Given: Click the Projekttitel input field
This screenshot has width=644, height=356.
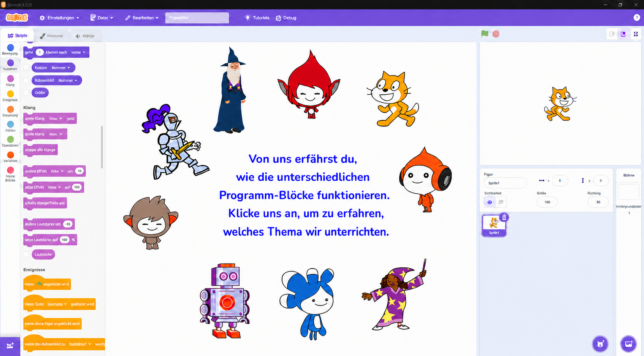Looking at the screenshot, I should 197,18.
